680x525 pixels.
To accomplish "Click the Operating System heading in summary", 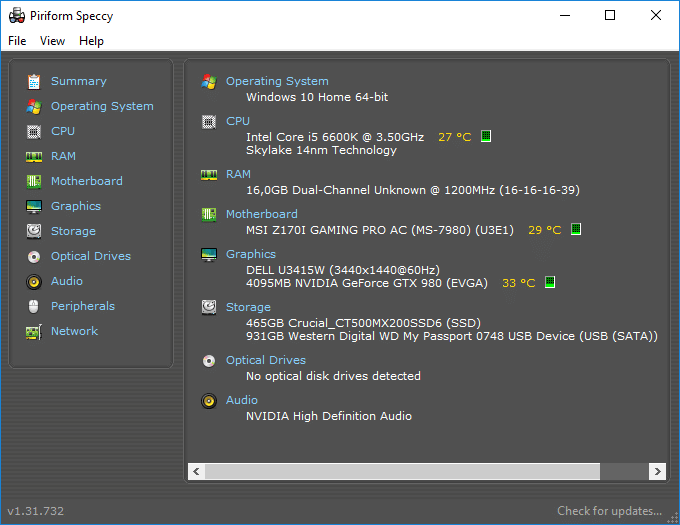I will pos(277,81).
